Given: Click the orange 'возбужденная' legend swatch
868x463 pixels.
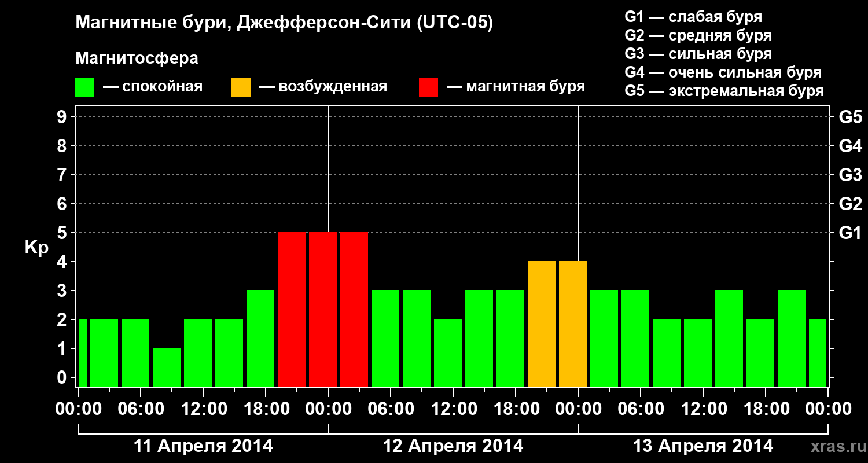Looking at the screenshot, I should click(241, 87).
